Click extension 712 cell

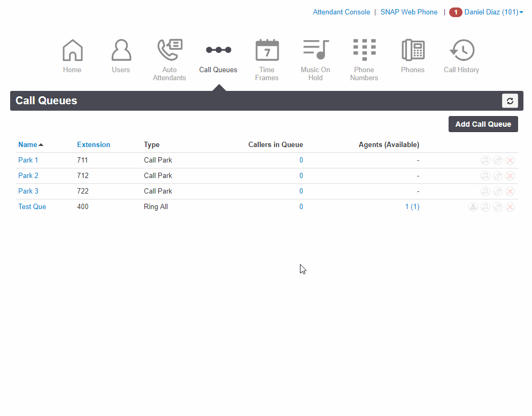83,176
